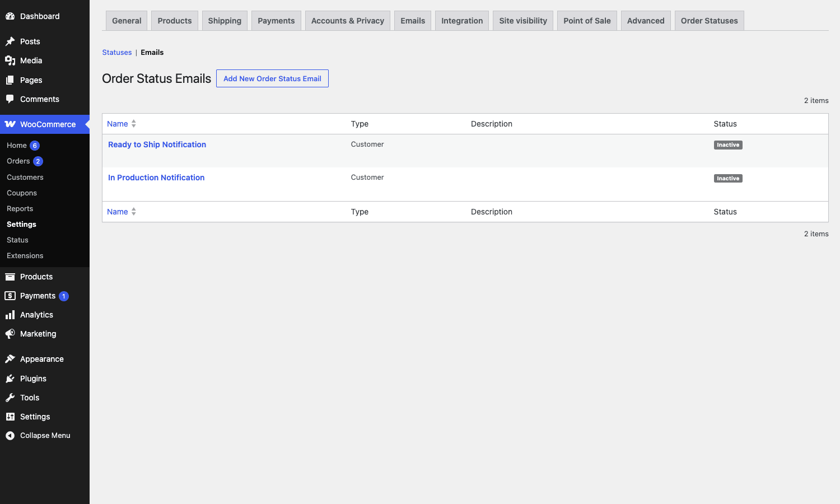Click the top Description column header
Screen dimensions: 840x504
(x=492, y=124)
